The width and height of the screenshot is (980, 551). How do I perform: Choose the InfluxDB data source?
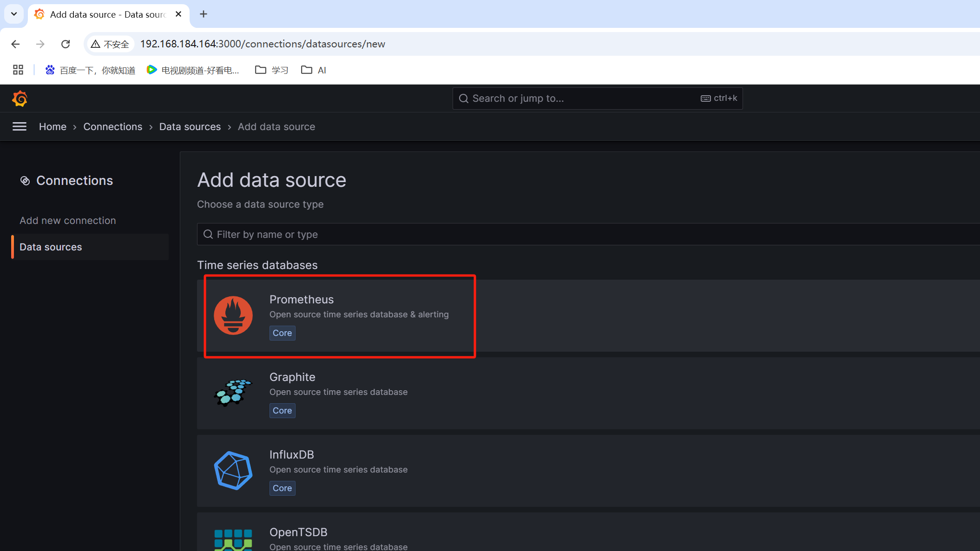coord(588,471)
